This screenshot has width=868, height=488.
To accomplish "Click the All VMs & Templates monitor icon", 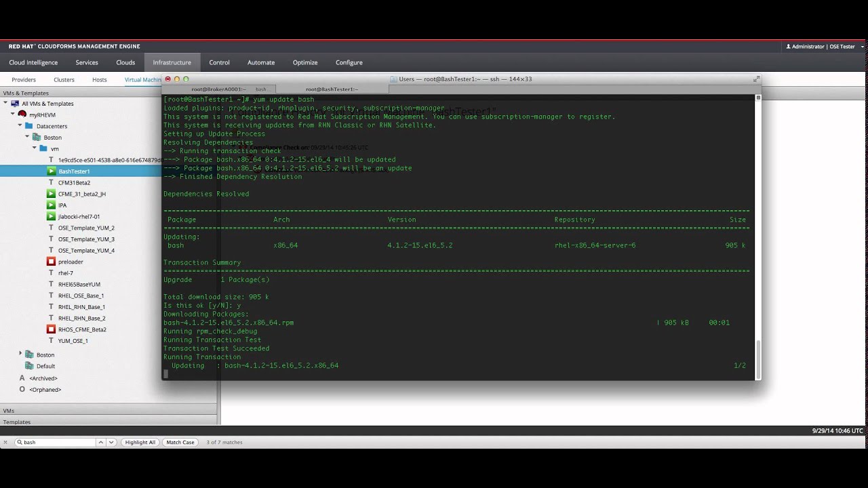I will click(x=15, y=103).
